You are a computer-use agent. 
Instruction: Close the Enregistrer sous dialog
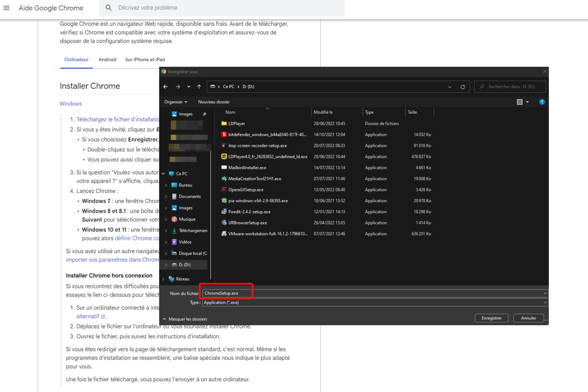pyautogui.click(x=545, y=71)
